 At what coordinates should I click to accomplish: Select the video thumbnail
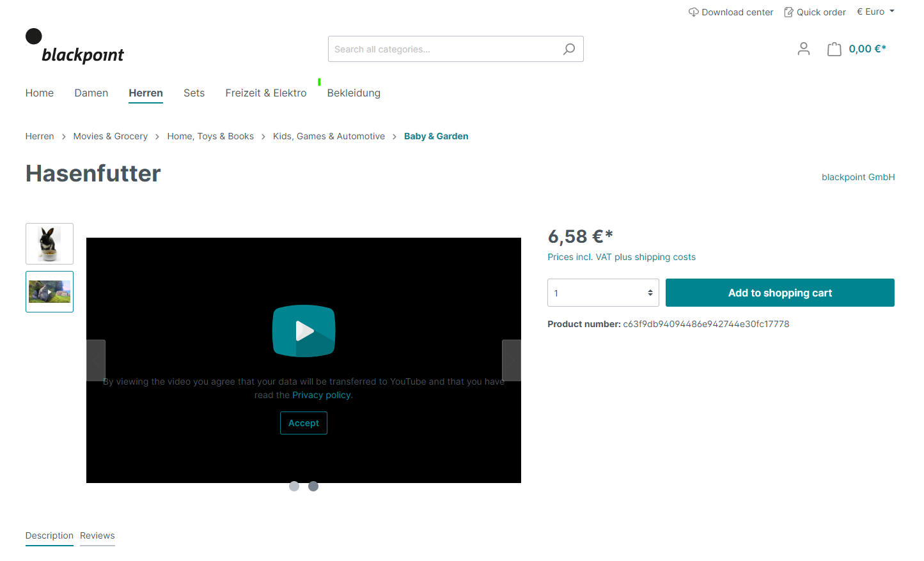coord(49,291)
